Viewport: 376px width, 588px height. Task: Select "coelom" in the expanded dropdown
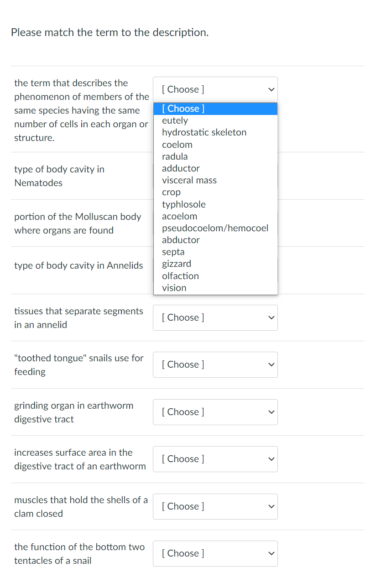(177, 144)
